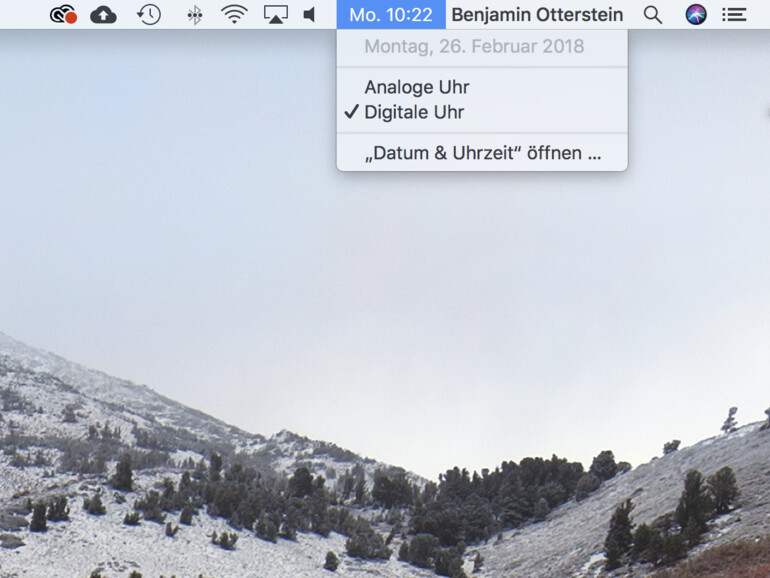
Task: Open the Bluetooth status menu
Action: pyautogui.click(x=195, y=15)
